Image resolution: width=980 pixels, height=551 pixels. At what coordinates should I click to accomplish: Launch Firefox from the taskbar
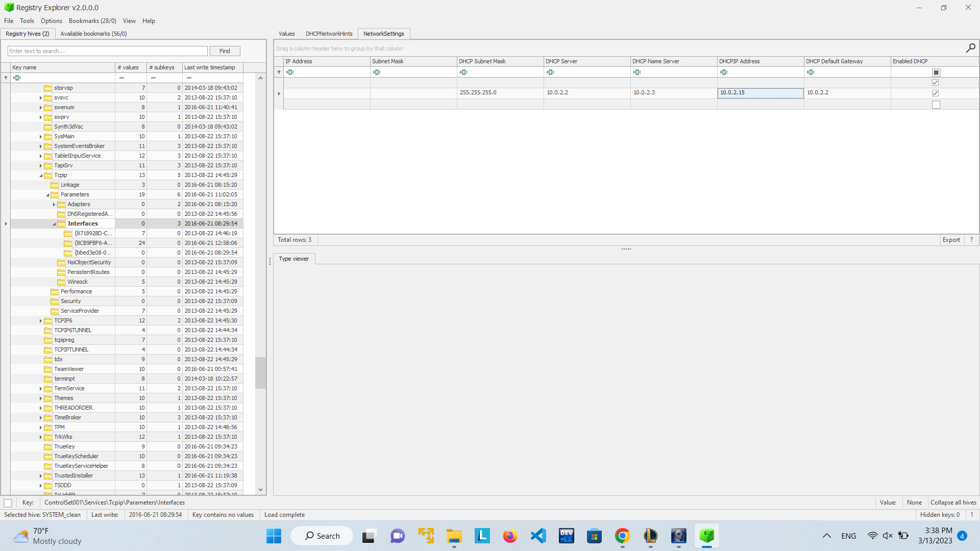click(x=510, y=536)
